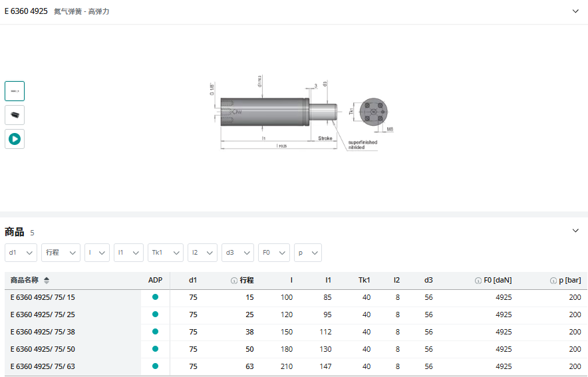The height and width of the screenshot is (377, 588).
Task: Open product E 6360 4925/ 75/ 50
Action: click(x=43, y=349)
